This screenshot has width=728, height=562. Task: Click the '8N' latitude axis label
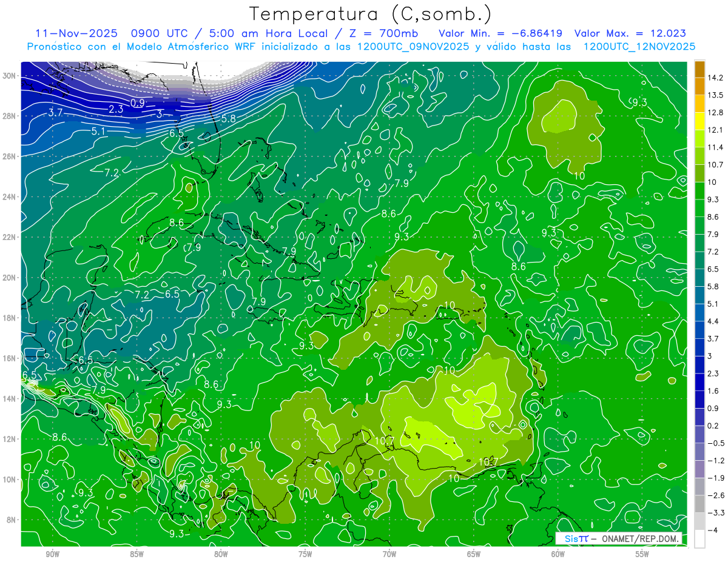click(x=12, y=520)
